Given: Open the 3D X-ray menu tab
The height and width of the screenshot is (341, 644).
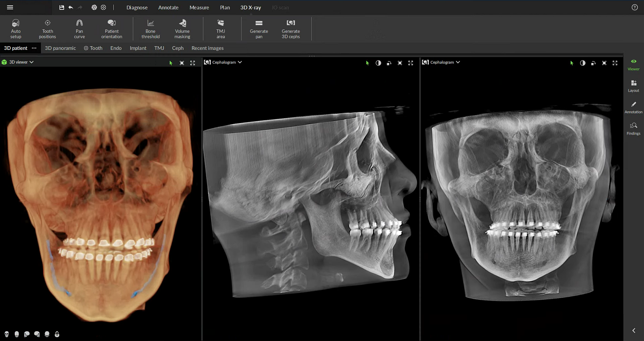Looking at the screenshot, I should point(251,7).
